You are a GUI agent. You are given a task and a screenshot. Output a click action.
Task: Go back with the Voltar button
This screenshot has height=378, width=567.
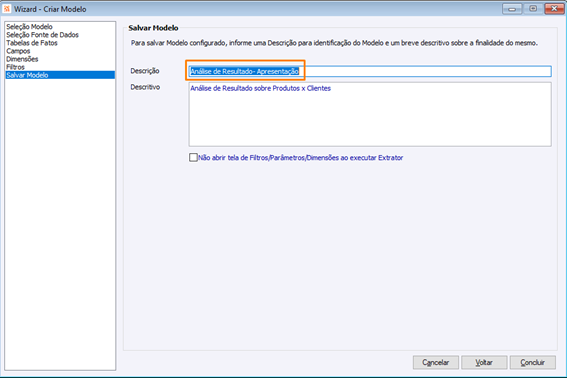point(484,362)
